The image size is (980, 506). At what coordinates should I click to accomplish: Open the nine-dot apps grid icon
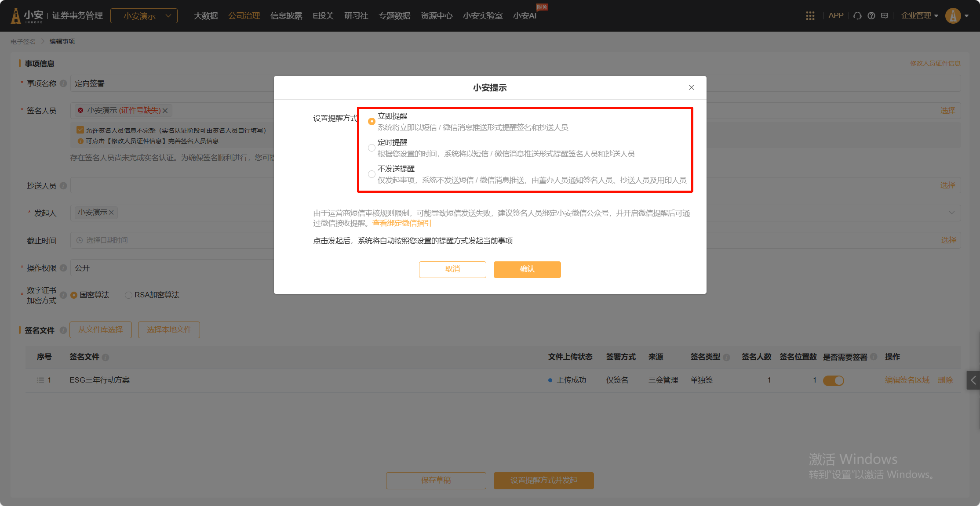pyautogui.click(x=810, y=16)
